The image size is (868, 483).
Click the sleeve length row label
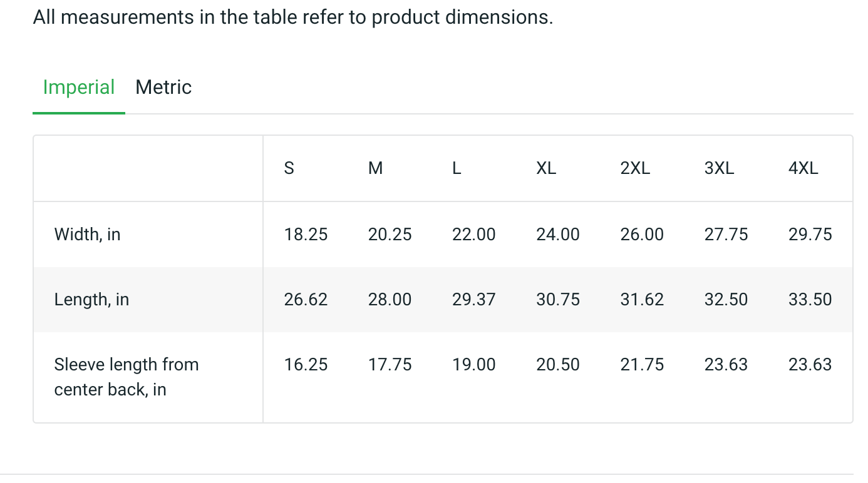pos(127,377)
